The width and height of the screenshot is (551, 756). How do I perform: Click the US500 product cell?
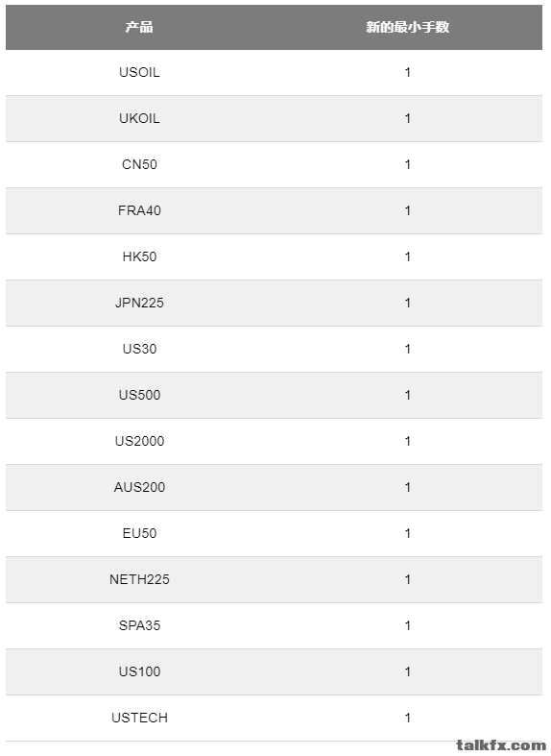[139, 395]
